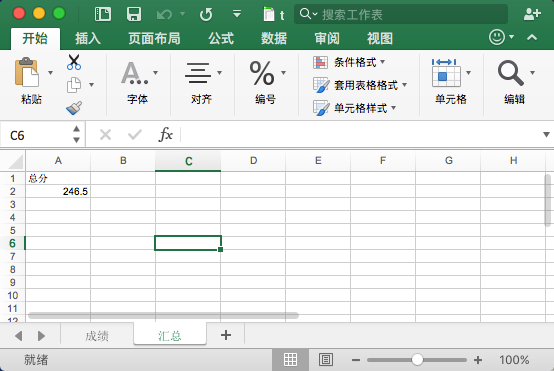Open the workbook layout panel icon
Image resolution: width=554 pixels, height=371 pixels.
click(103, 14)
